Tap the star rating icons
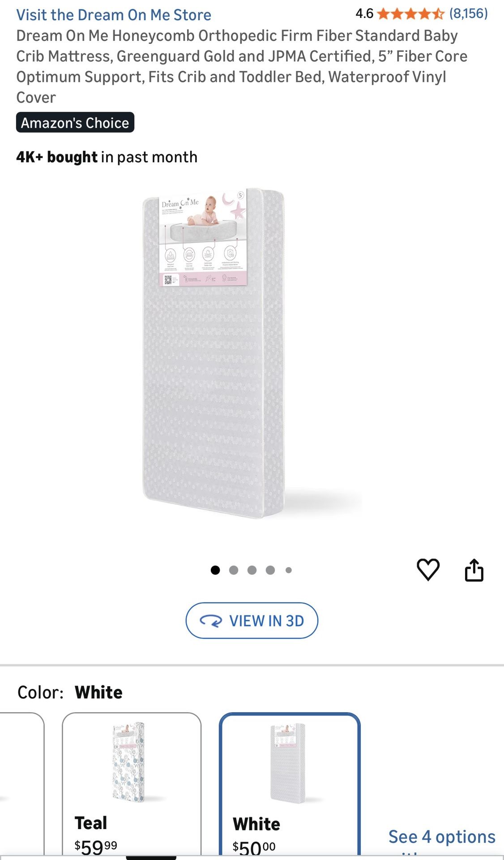Image resolution: width=504 pixels, height=860 pixels. (x=411, y=14)
